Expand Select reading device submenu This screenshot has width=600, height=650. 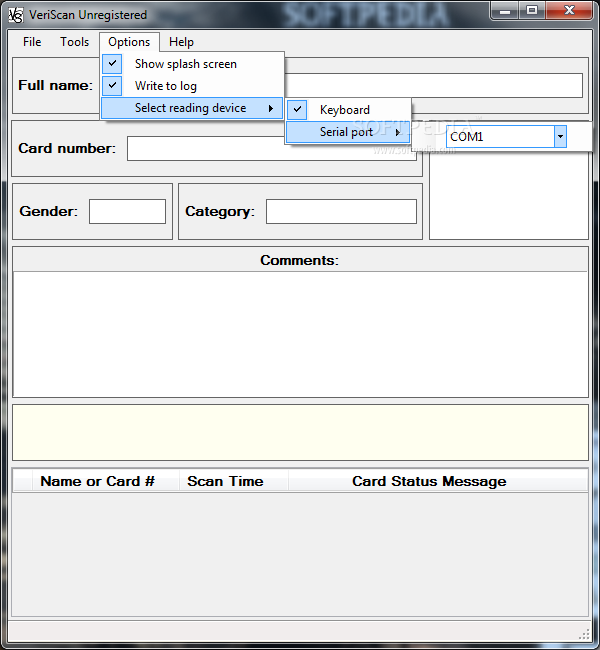pos(192,108)
